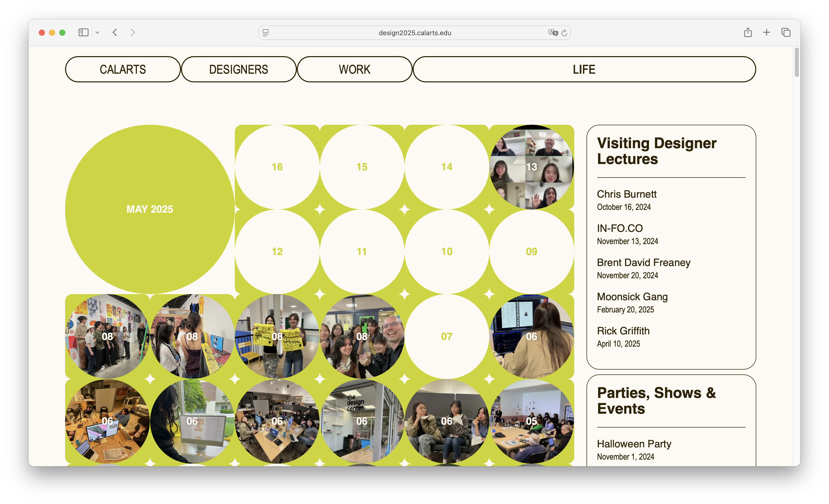The width and height of the screenshot is (829, 504).
Task: Click the MAY 2025 green circle
Action: click(x=150, y=209)
